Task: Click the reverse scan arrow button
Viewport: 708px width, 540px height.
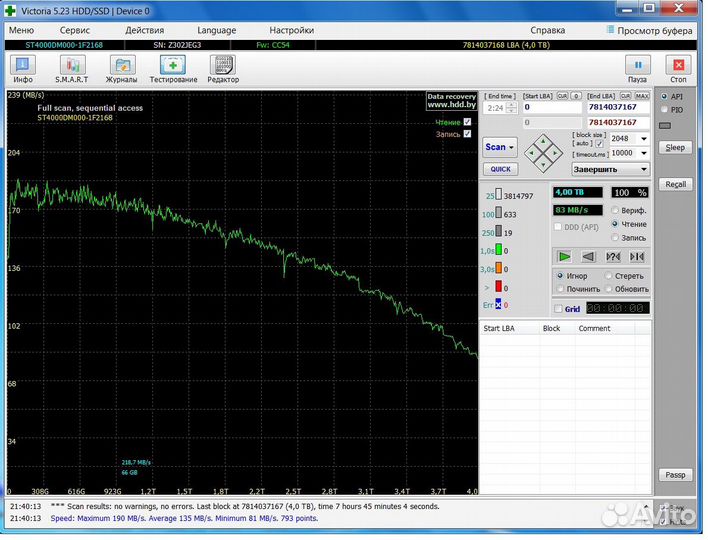Action: [588, 257]
